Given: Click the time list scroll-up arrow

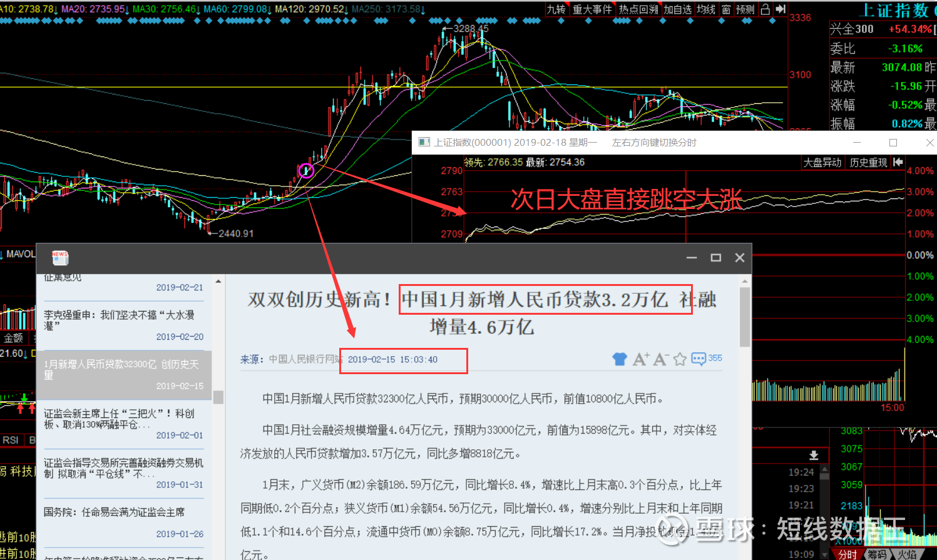Looking at the screenshot, I should coord(824,468).
